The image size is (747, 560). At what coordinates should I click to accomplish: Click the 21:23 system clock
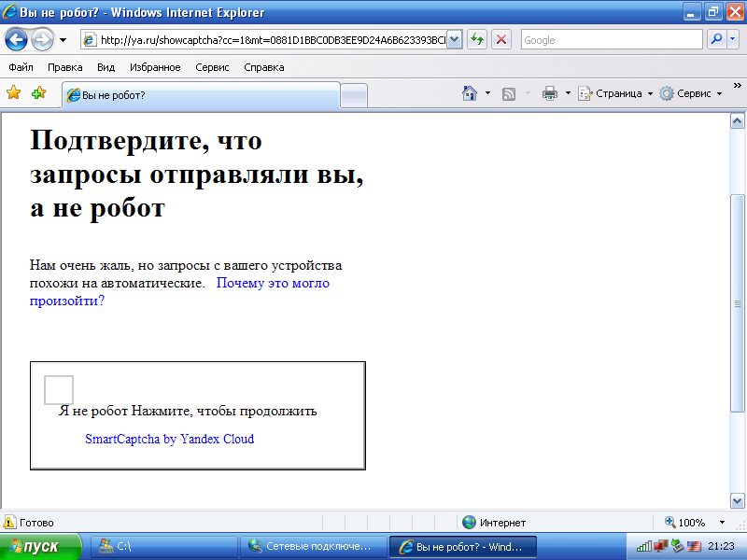pyautogui.click(x=721, y=546)
